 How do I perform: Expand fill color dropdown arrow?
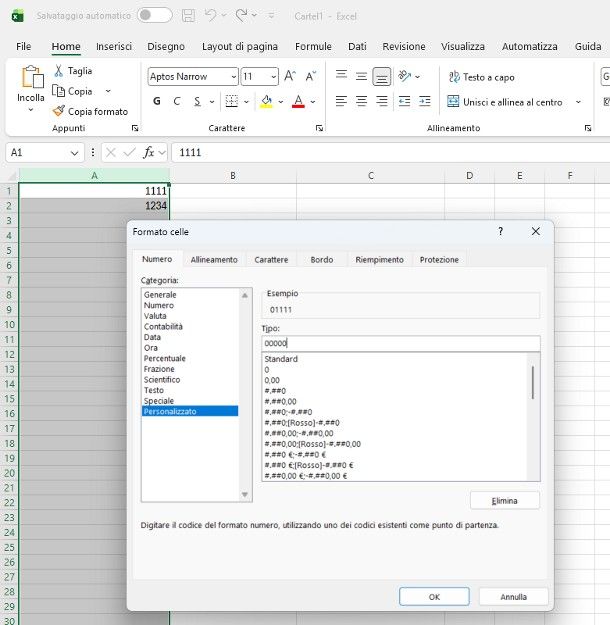click(281, 102)
